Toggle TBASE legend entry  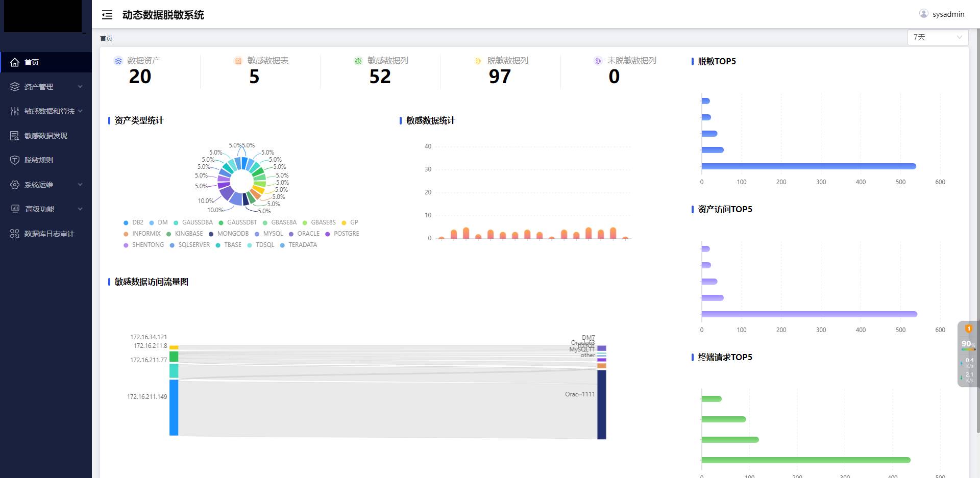(228, 245)
